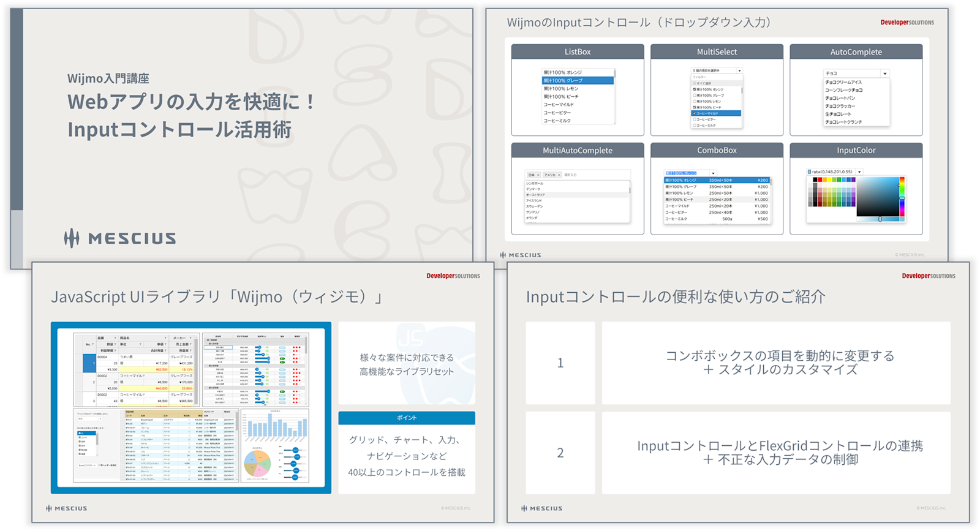Select オーストラリア in the MultiAutoComplete list

point(576,195)
